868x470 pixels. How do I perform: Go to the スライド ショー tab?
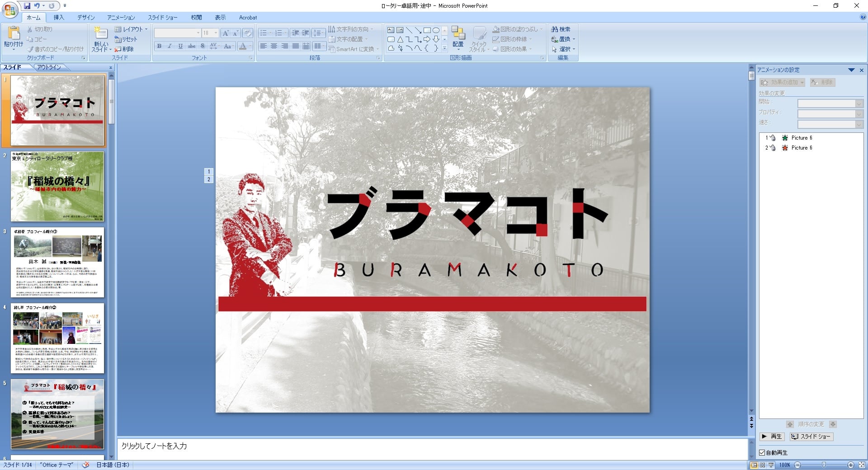click(x=163, y=18)
